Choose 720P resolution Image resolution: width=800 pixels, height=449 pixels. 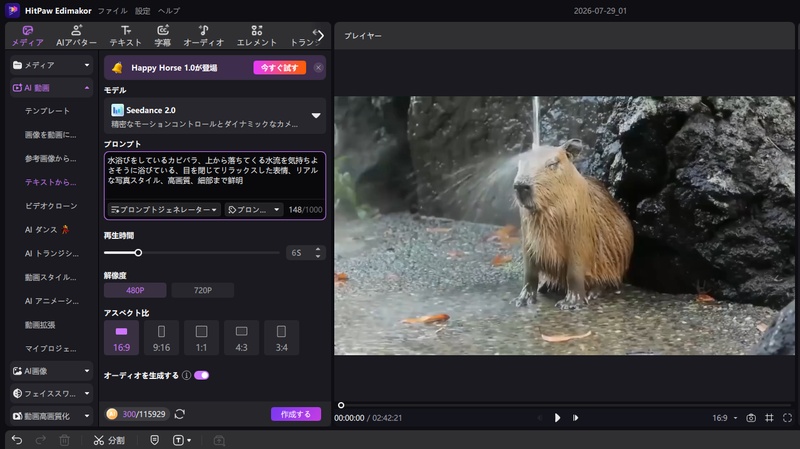click(x=203, y=290)
